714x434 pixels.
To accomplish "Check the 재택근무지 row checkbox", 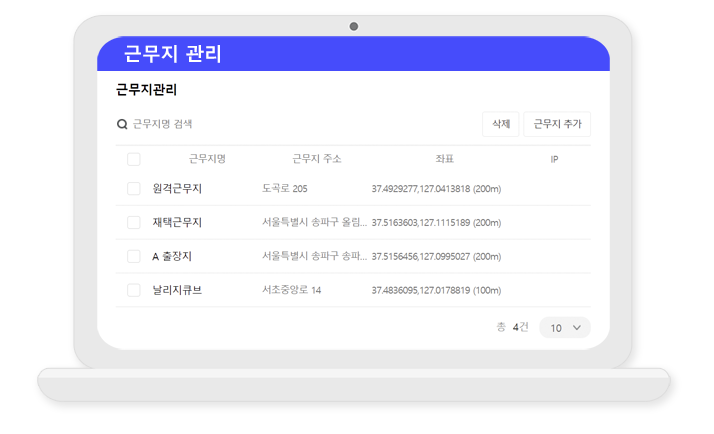I will [133, 222].
